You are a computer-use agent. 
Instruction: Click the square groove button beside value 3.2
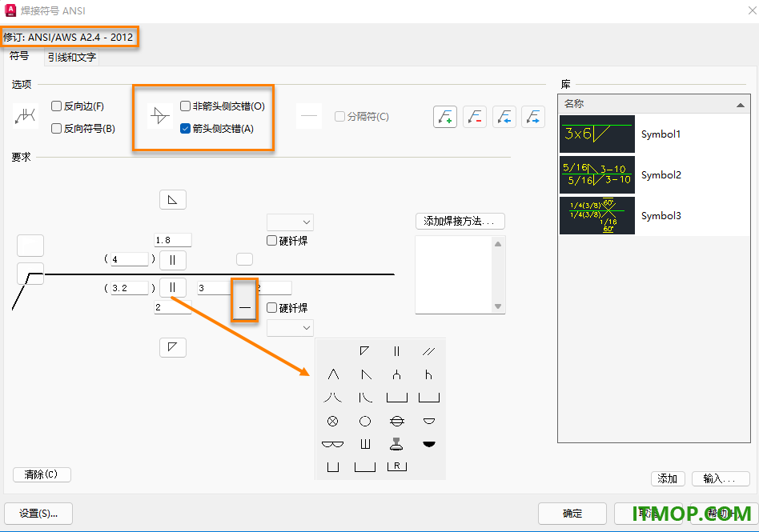[x=173, y=288]
